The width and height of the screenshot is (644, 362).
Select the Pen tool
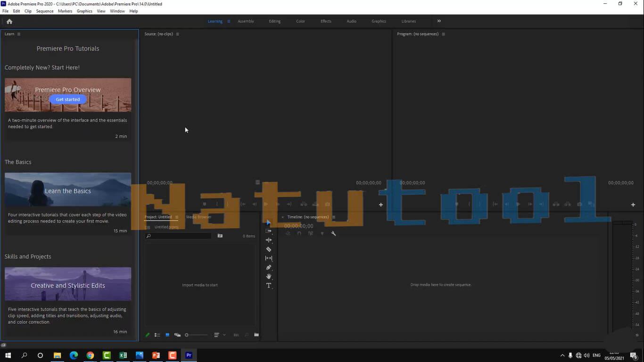(x=269, y=268)
